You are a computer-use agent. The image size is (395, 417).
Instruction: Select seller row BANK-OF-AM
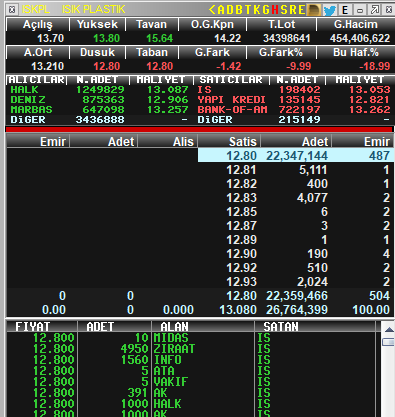coord(294,110)
